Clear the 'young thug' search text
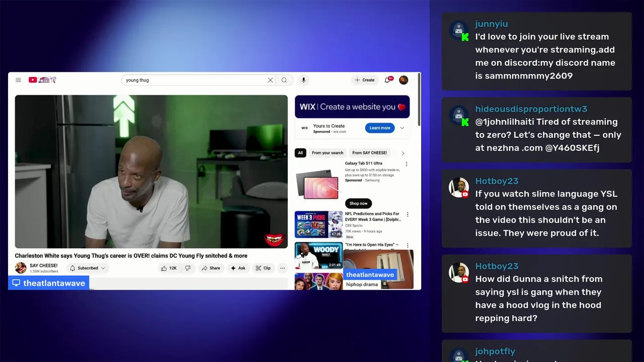 (x=270, y=80)
